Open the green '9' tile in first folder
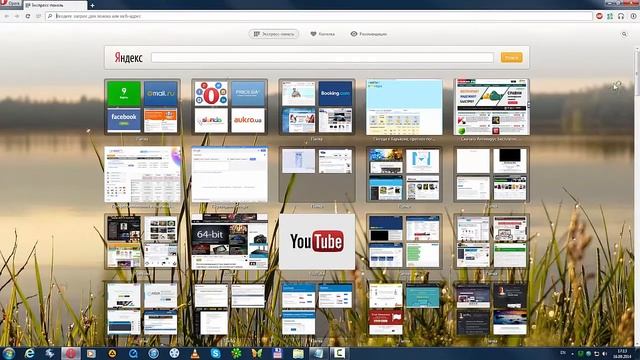The width and height of the screenshot is (640, 360). point(124,93)
